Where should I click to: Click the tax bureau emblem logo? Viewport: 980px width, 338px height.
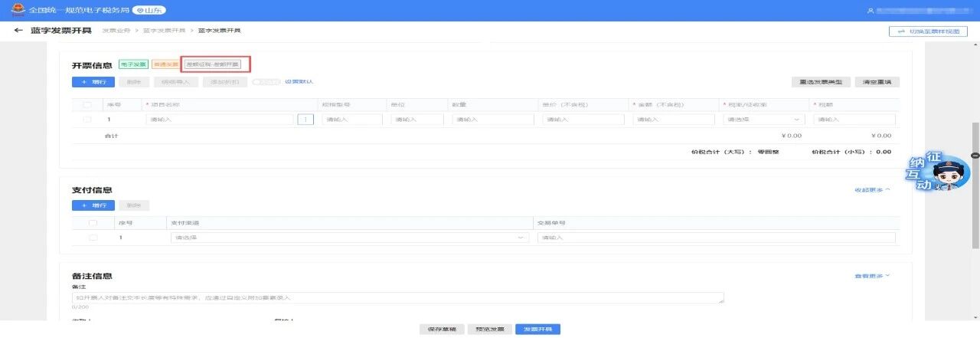[x=16, y=11]
